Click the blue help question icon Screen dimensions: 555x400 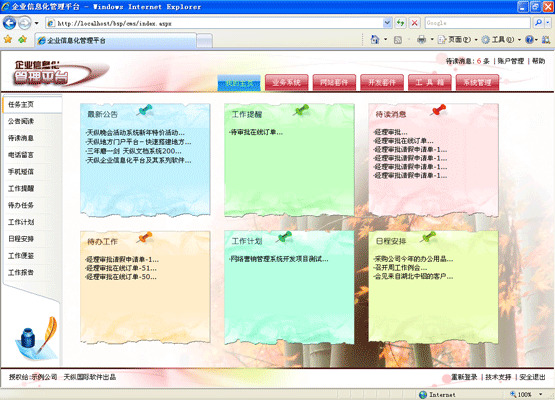(529, 40)
